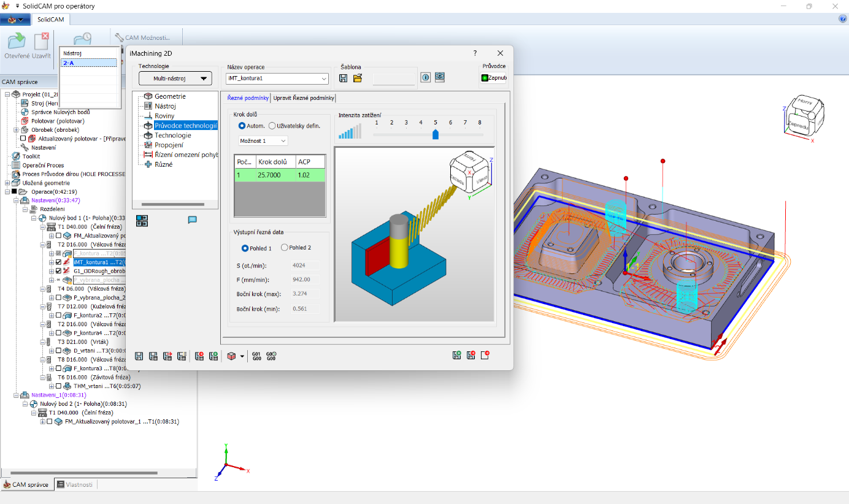Check the Aktualizovaný polotovar checkbox

tap(23, 139)
